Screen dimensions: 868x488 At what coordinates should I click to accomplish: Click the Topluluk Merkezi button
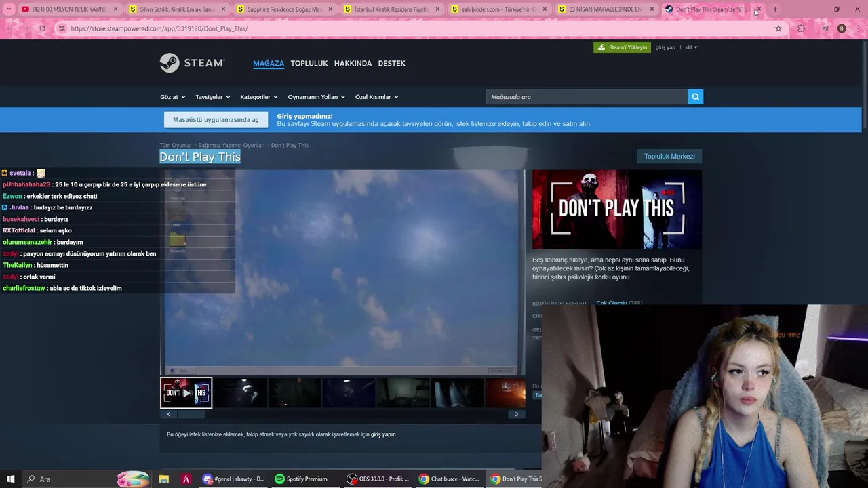[669, 157]
